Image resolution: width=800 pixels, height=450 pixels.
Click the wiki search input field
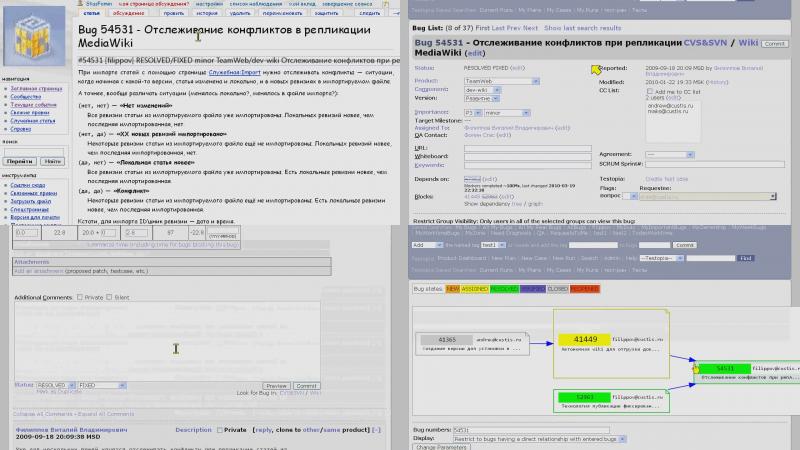pyautogui.click(x=34, y=152)
